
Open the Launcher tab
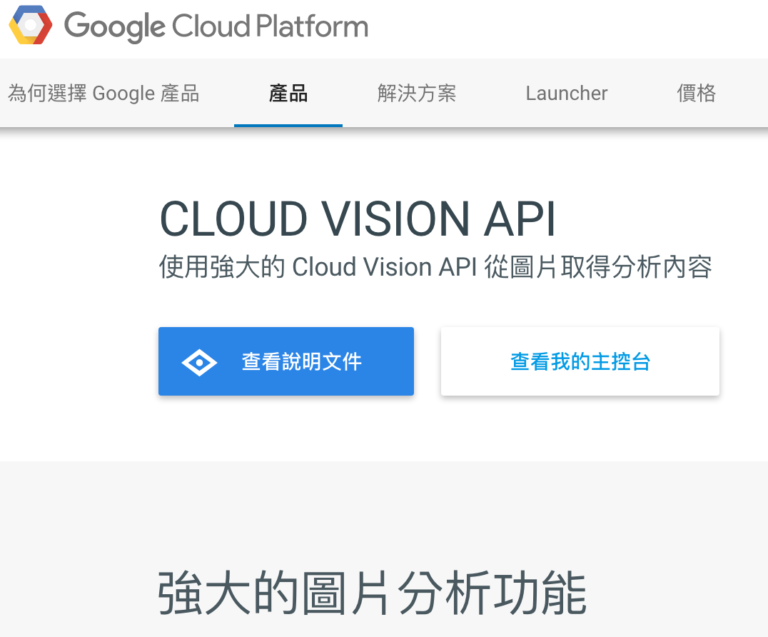click(567, 93)
